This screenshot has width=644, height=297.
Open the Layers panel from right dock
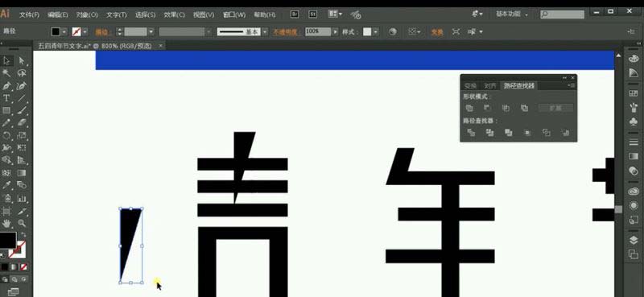[634, 240]
